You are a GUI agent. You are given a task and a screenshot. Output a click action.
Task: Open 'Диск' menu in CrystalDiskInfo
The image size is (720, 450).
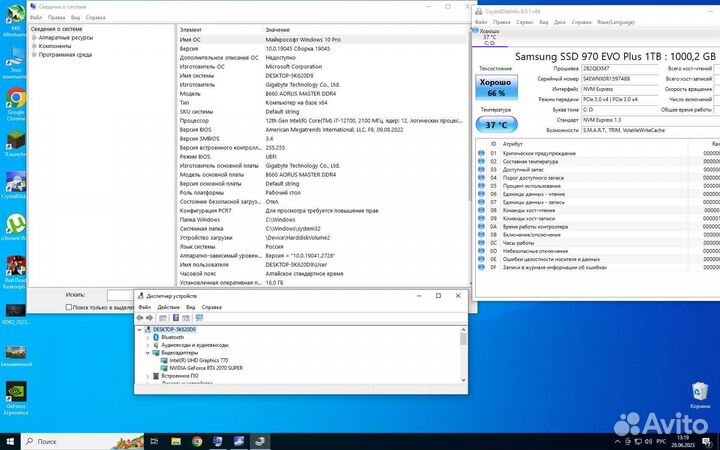(560, 22)
